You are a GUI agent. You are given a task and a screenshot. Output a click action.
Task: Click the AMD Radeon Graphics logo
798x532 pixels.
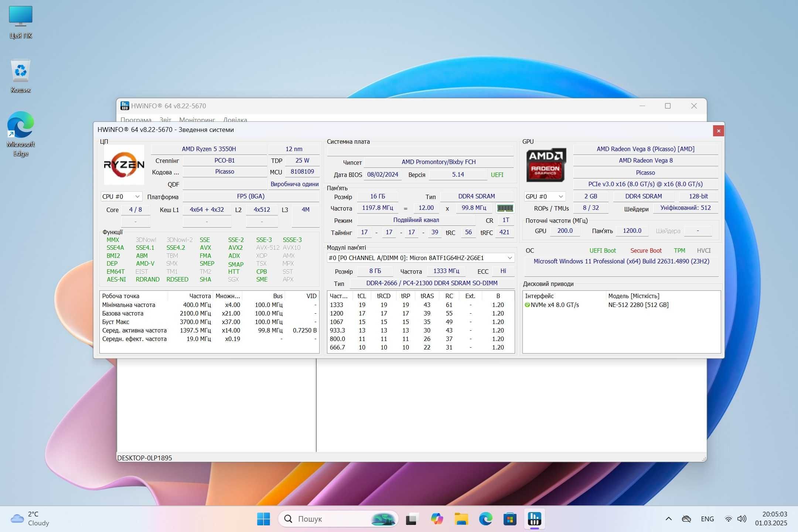click(546, 165)
